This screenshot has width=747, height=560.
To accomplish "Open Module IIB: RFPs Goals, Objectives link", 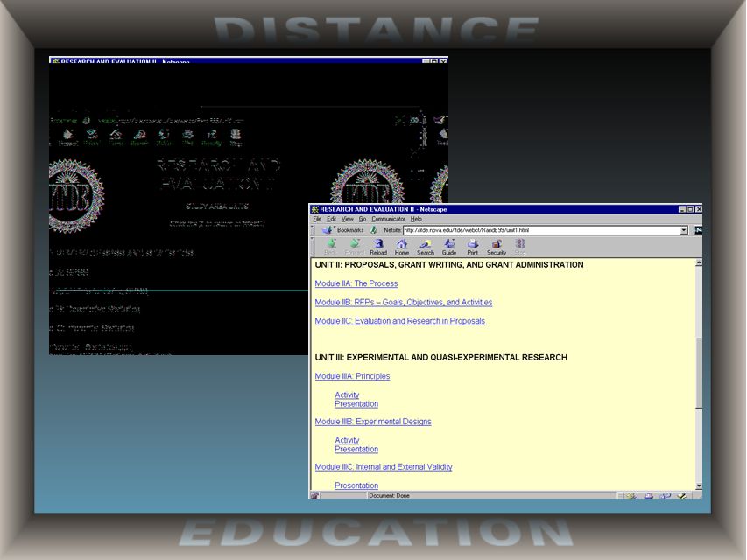I will (404, 303).
